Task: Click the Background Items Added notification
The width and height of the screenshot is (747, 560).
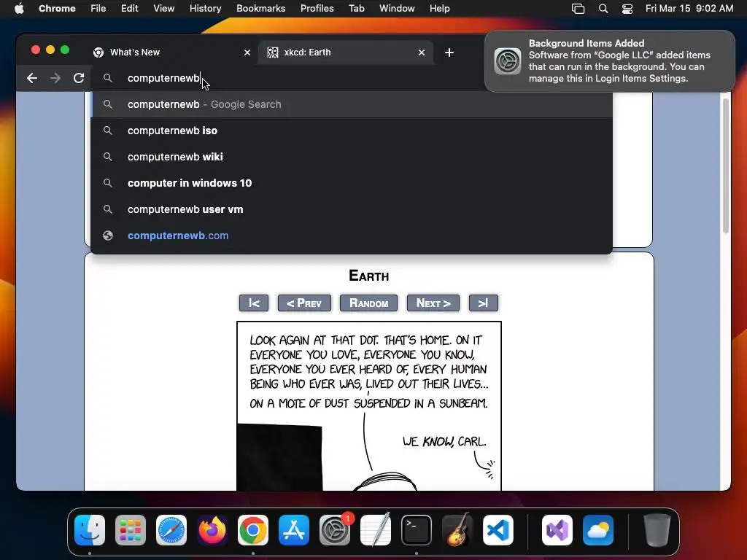Action: (x=610, y=61)
